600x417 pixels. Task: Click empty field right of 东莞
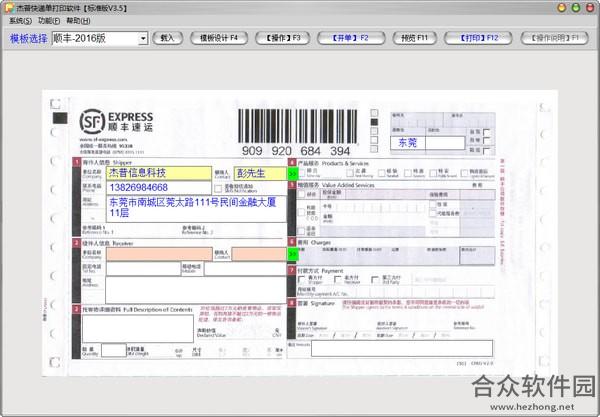pyautogui.click(x=445, y=143)
